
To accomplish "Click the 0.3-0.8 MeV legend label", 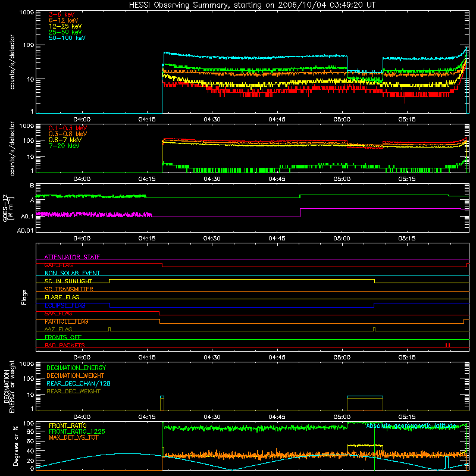I will tap(68, 134).
